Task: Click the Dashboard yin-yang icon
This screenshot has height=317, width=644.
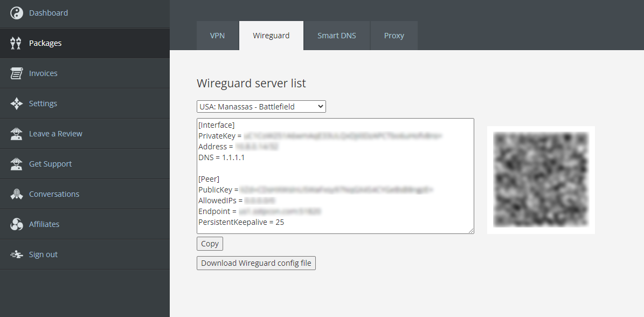Action: [x=16, y=13]
